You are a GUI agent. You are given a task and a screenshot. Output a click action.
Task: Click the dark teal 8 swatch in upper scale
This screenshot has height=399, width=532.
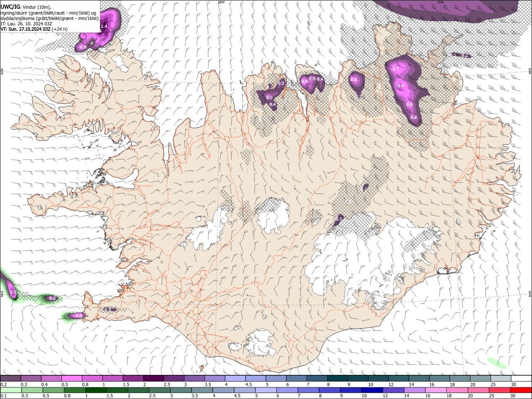[x=337, y=379]
